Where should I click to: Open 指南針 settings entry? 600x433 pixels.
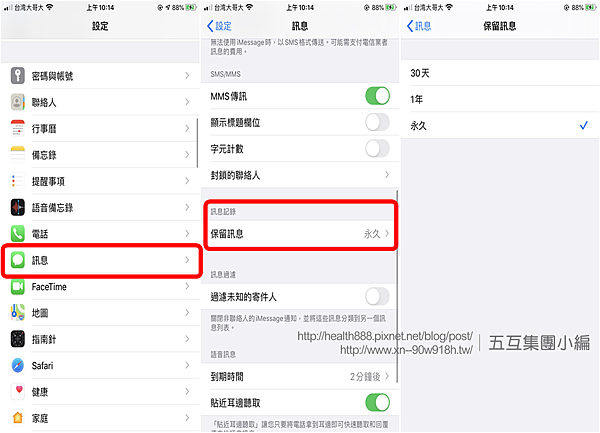pos(100,339)
